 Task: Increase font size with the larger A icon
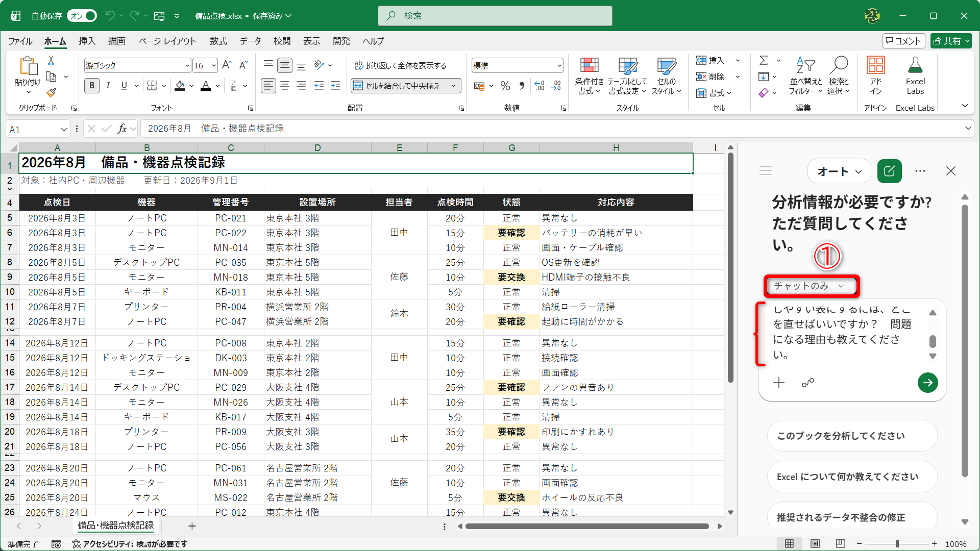[x=227, y=65]
